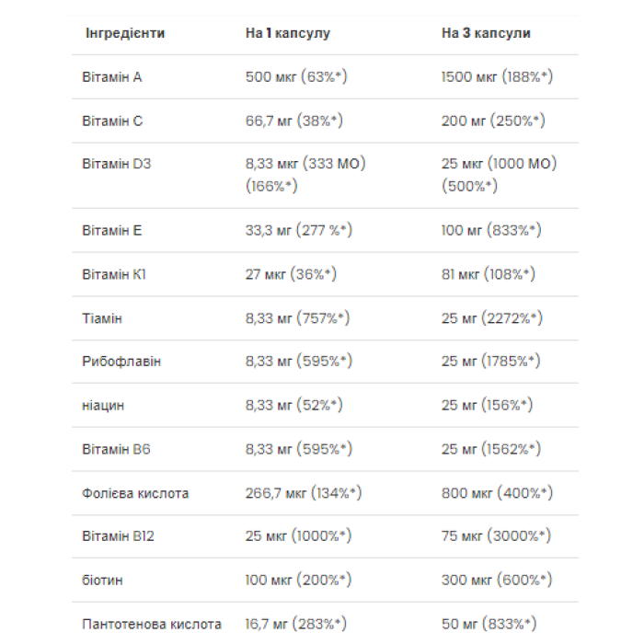Click the Тіамін ingredient name
644x644 pixels.
[x=102, y=318]
